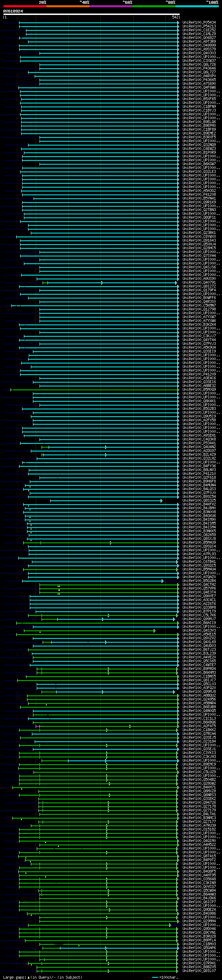This screenshot has height=980, width=222.
Task: Select hit UniRef100_Q6L7Z6
Action: (199, 64)
